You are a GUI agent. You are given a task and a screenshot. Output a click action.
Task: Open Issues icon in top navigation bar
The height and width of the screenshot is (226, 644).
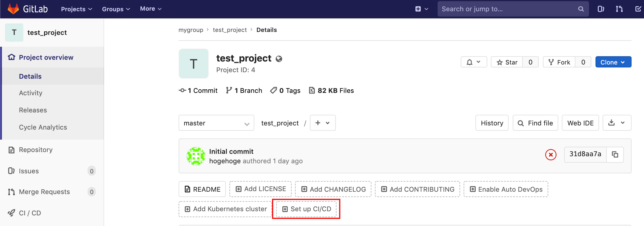pos(601,9)
